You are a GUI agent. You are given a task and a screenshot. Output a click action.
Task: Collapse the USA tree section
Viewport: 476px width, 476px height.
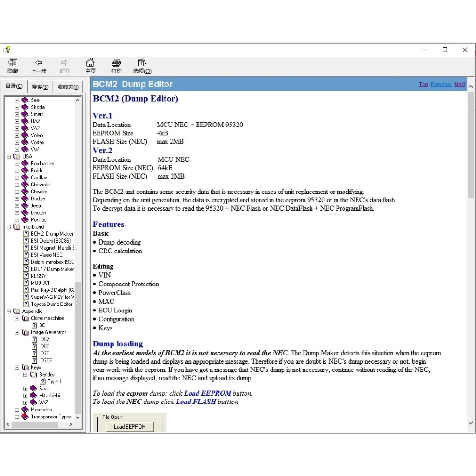click(9, 157)
